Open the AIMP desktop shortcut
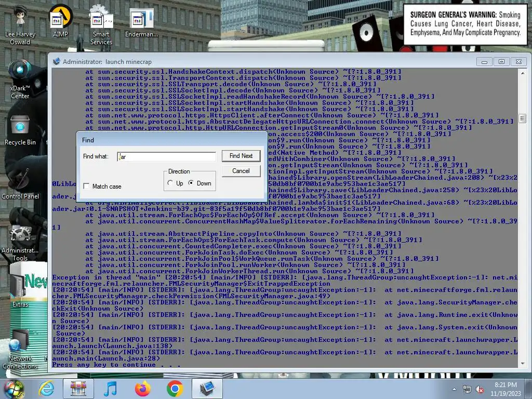Image resolution: width=532 pixels, height=399 pixels. point(60,21)
